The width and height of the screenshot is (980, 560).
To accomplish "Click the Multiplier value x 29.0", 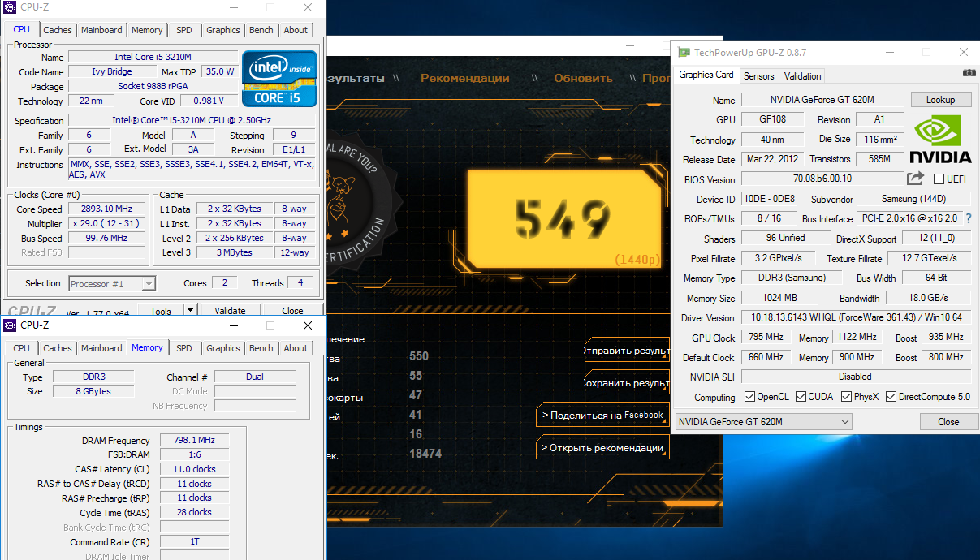I will [x=106, y=223].
